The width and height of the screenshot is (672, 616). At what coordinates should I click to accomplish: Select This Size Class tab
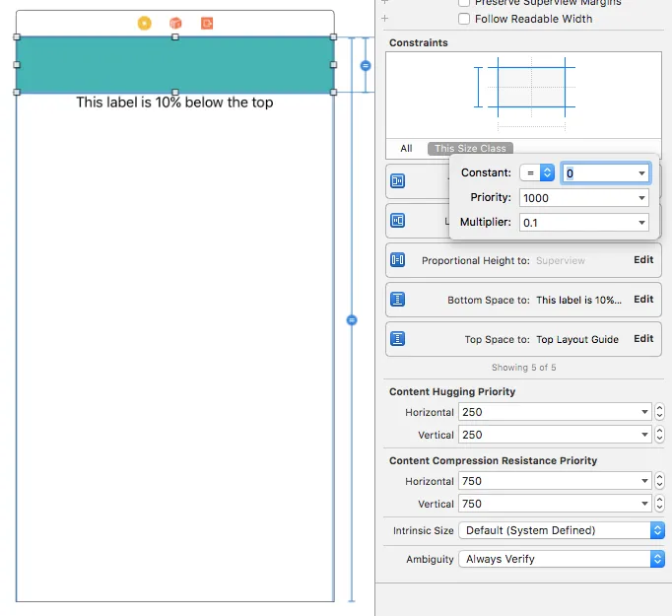470,148
